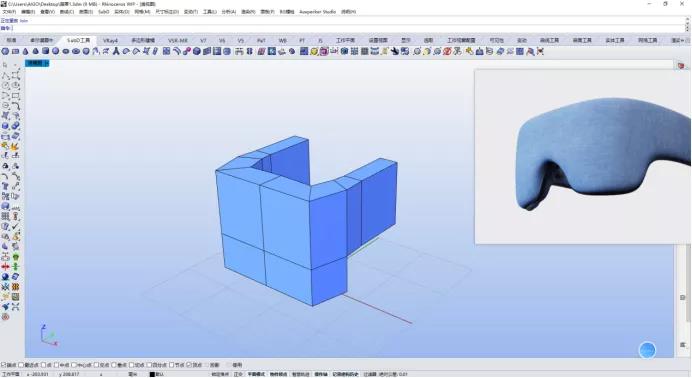Click the black wrench-like icon in toolbar

[x=394, y=51]
